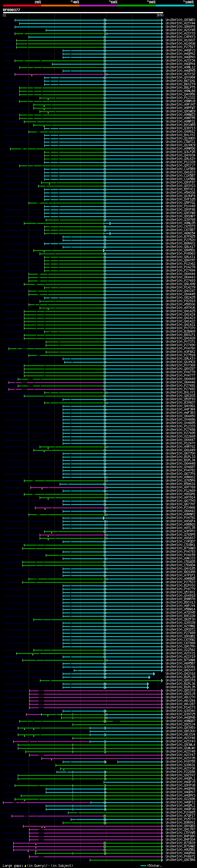Click hit label UniRef100_B8LPT5
The height and width of the screenshot is (868, 197).
180,88
